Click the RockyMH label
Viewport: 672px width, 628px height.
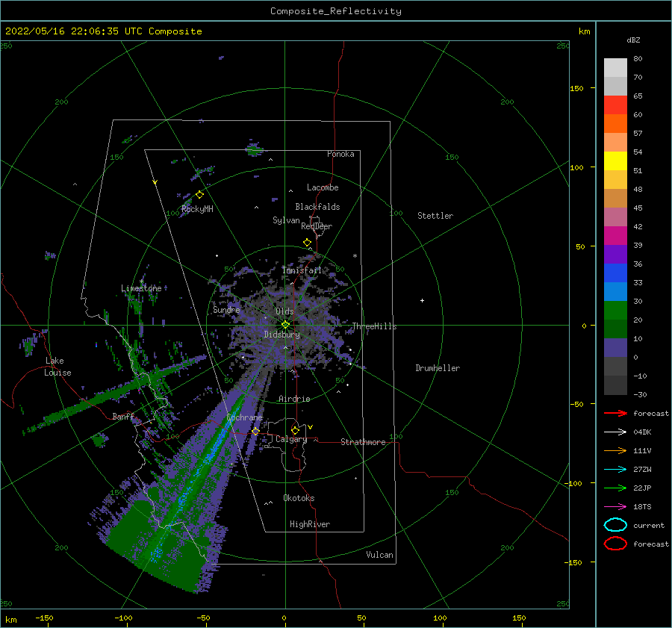tap(197, 209)
